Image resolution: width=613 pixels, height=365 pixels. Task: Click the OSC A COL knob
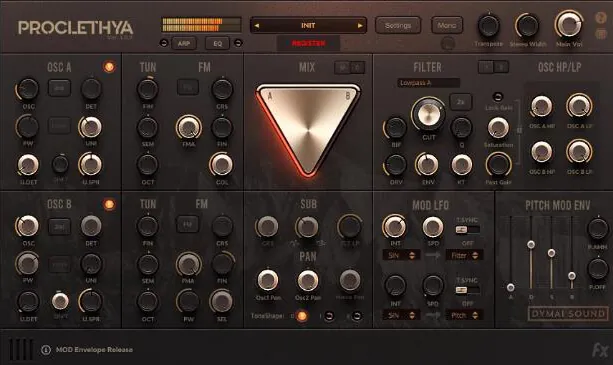click(221, 165)
